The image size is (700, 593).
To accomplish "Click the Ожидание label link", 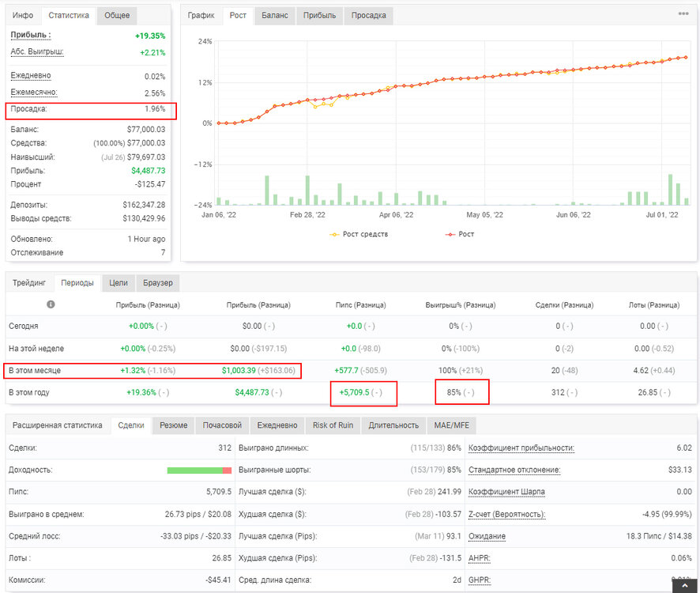I will (x=487, y=536).
